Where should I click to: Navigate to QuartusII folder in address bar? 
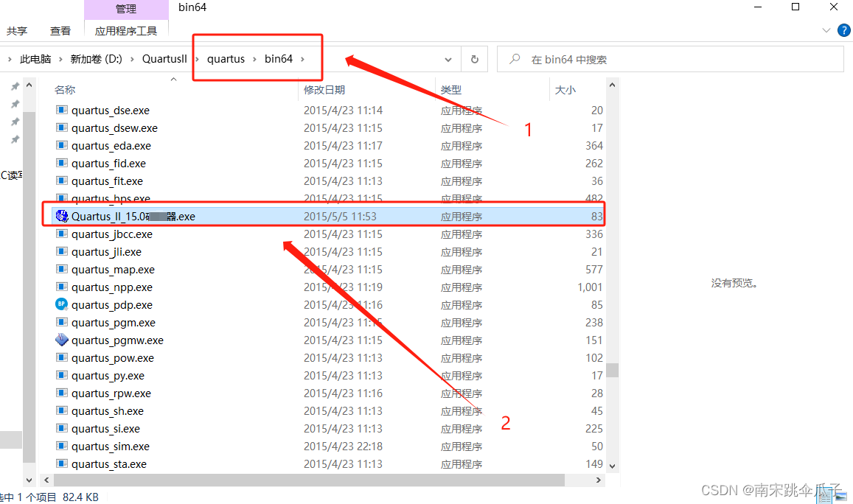point(164,59)
